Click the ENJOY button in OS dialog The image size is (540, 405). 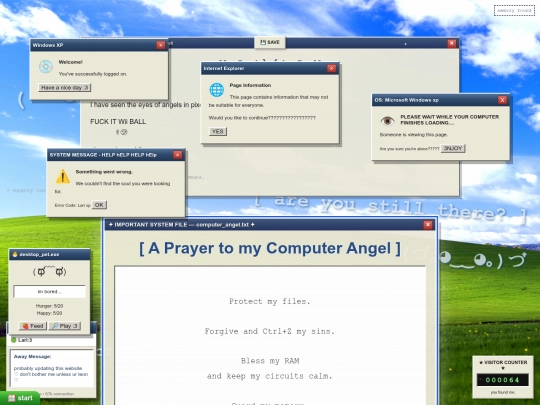[x=453, y=148]
